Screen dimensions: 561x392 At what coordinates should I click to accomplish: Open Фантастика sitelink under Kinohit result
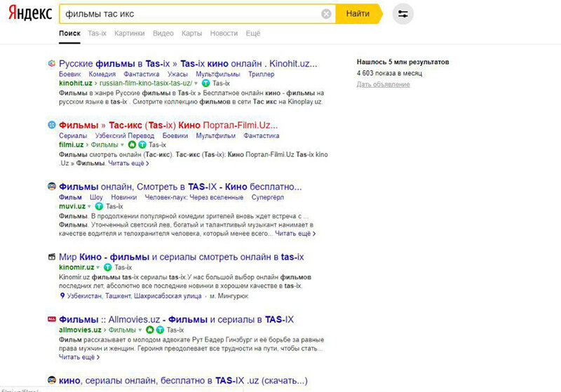(x=142, y=74)
